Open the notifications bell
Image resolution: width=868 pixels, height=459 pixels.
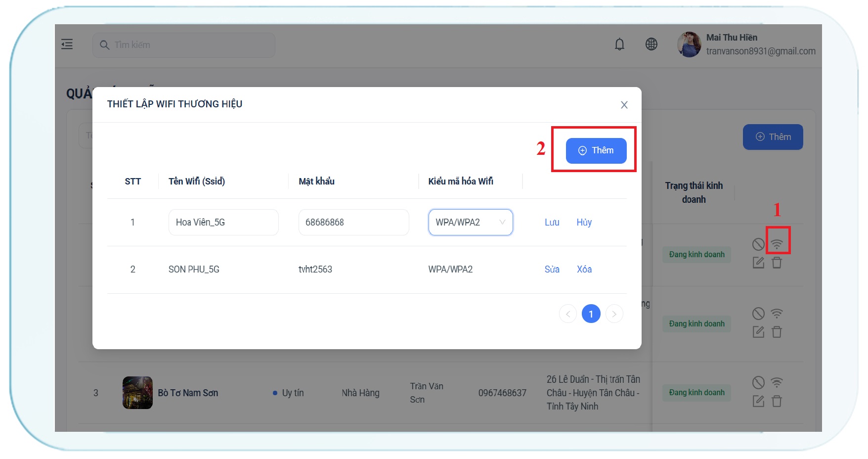(619, 45)
